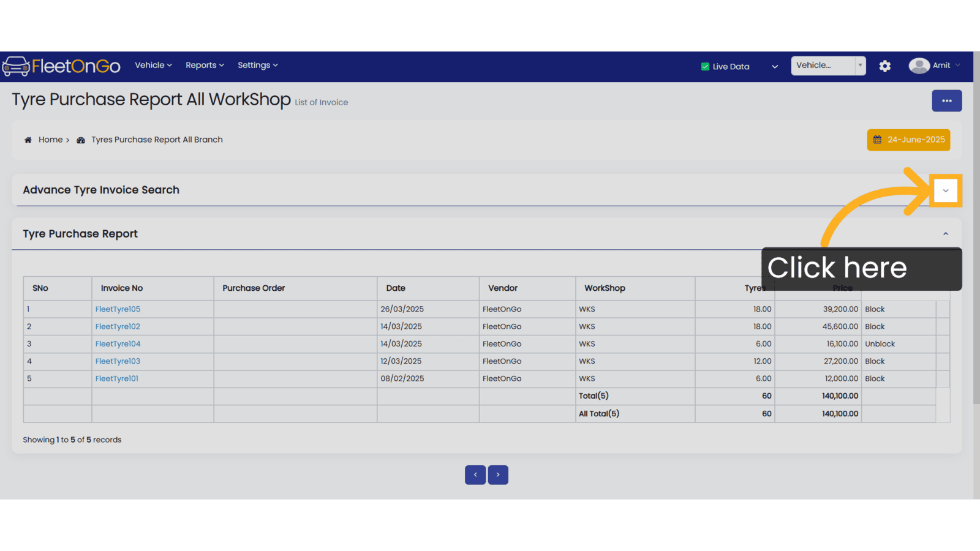Click Showing 1 to 5 of 5 records text
Image resolution: width=980 pixels, height=551 pixels.
pos(72,440)
